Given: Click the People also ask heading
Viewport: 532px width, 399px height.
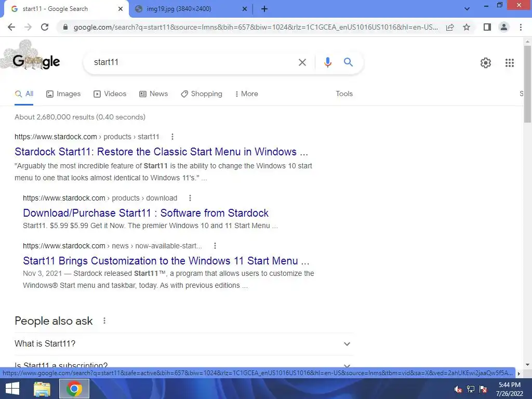Looking at the screenshot, I should click(54, 321).
